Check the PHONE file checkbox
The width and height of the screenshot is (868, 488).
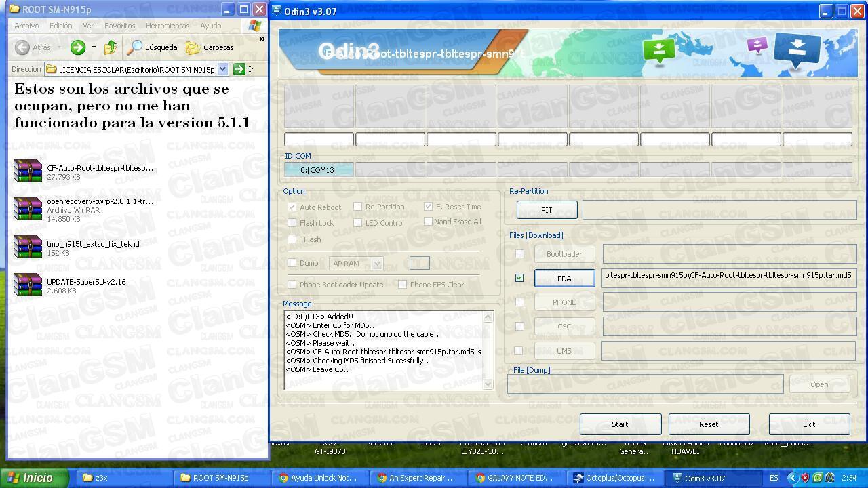pyautogui.click(x=519, y=302)
